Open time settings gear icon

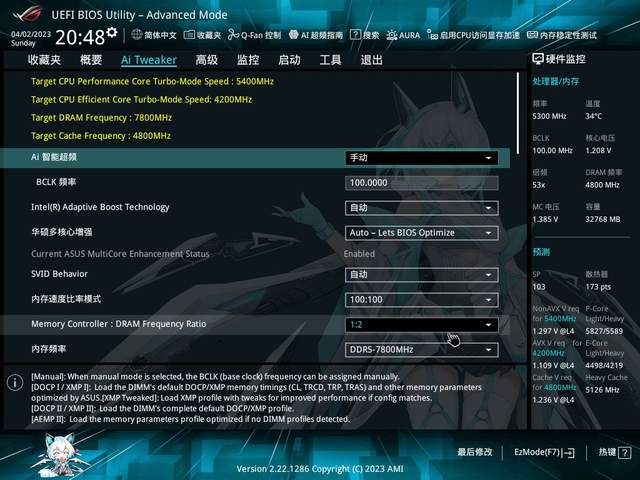[x=111, y=32]
